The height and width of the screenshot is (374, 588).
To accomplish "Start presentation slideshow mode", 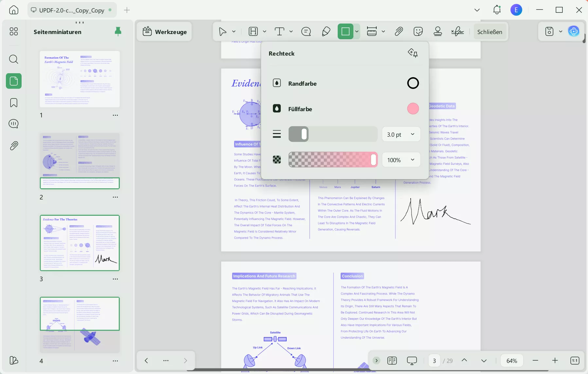I will click(412, 361).
